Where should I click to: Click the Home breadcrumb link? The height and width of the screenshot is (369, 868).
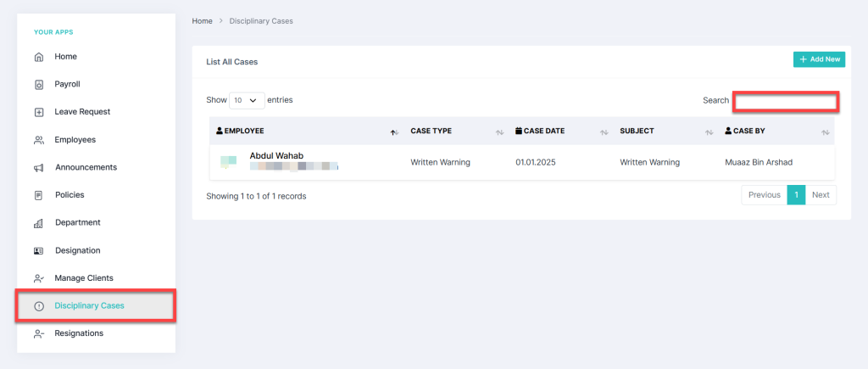coord(202,21)
